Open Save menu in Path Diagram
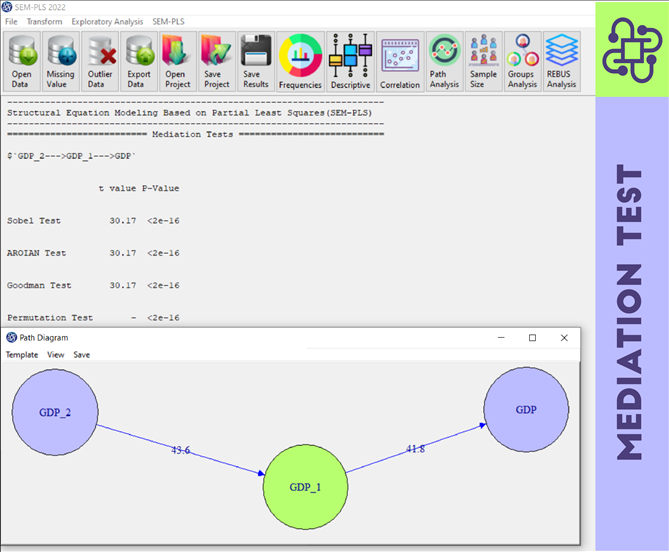 (x=81, y=355)
